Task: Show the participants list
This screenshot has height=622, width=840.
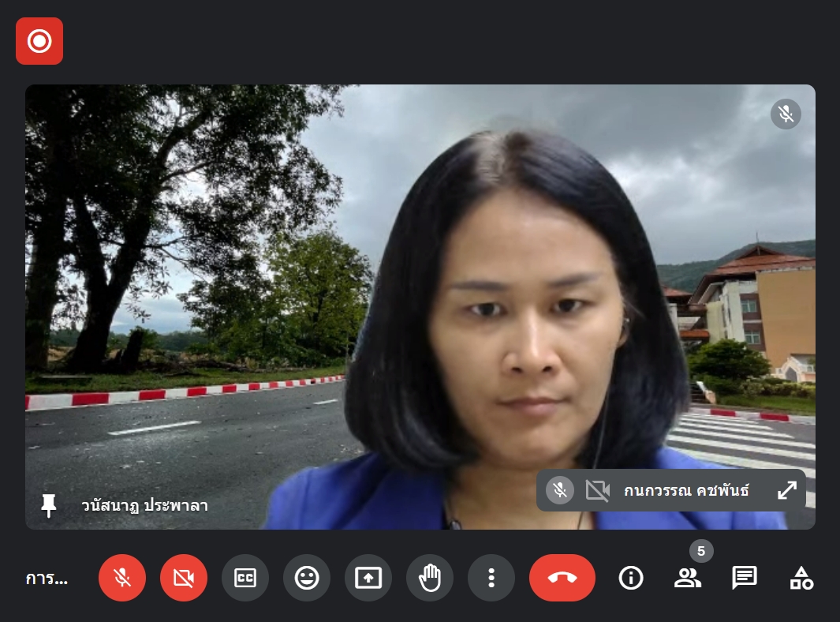Action: pos(688,578)
